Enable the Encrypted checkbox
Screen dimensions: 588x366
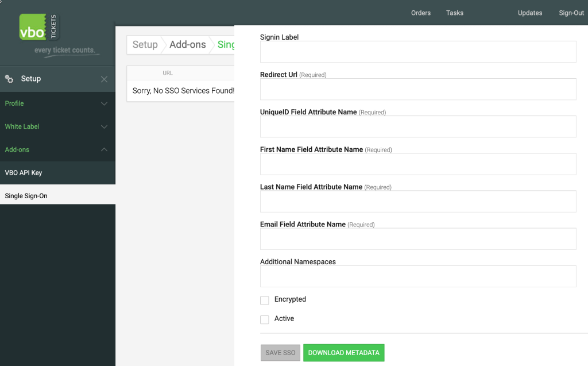pos(264,300)
